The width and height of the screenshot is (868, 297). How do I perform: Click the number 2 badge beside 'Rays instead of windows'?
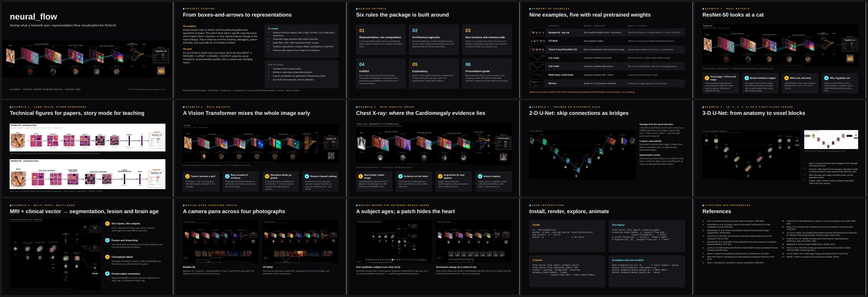(x=227, y=176)
